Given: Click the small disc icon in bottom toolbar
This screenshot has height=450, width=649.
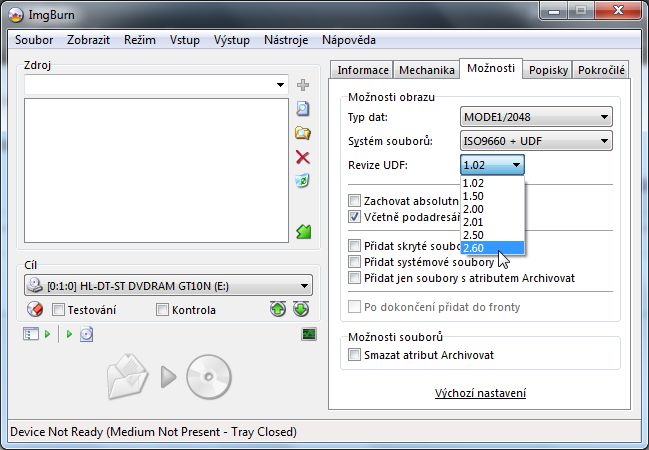Looking at the screenshot, I should (x=86, y=334).
